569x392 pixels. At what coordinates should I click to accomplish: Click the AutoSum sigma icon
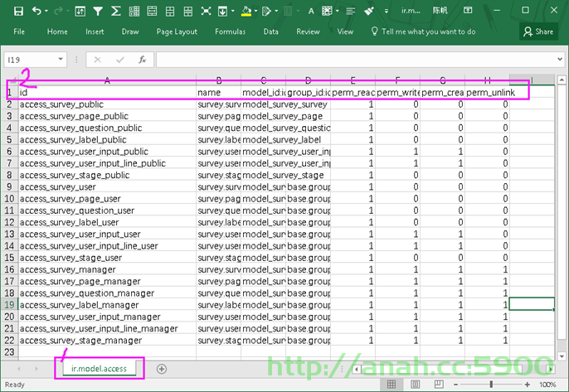[116, 12]
